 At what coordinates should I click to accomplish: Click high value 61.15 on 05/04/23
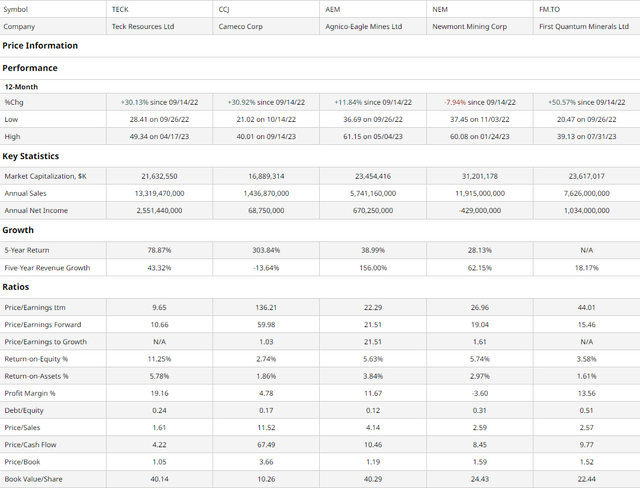373,137
